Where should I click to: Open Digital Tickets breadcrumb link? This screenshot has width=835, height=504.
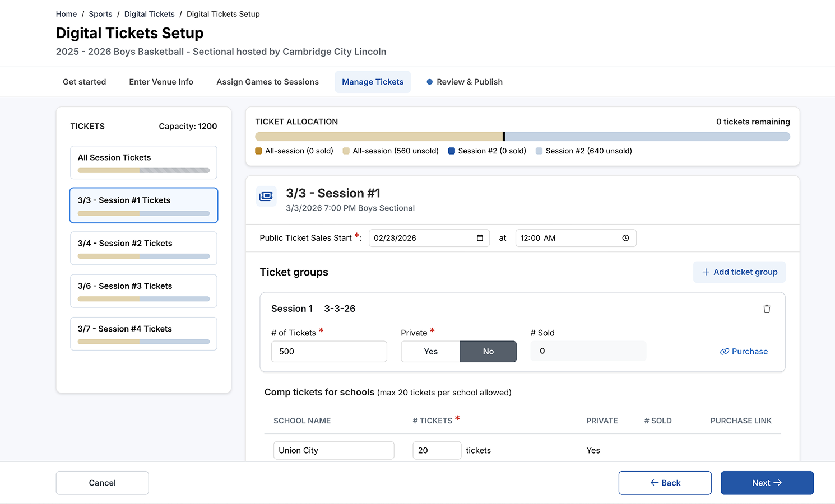click(149, 14)
